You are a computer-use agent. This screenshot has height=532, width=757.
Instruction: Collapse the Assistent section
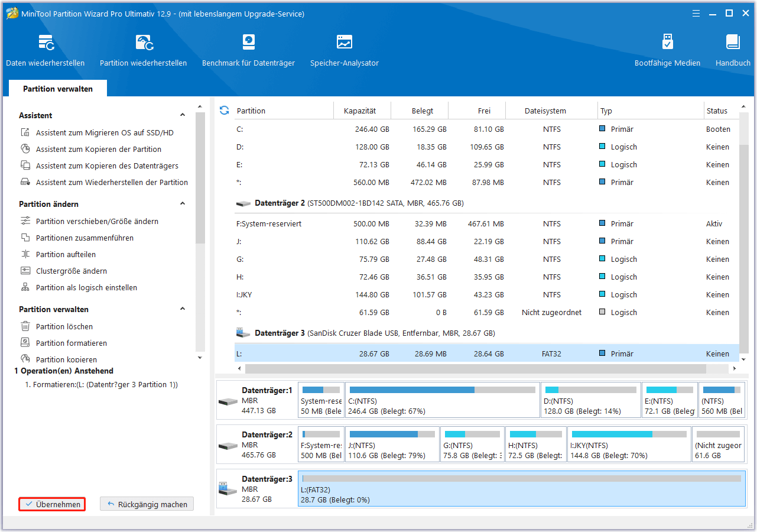[x=183, y=115]
